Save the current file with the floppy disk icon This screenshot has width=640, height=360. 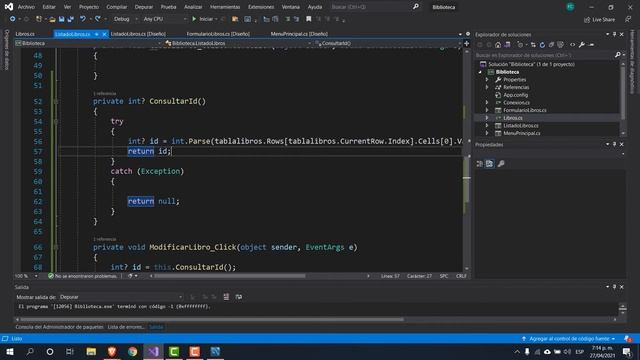pyautogui.click(x=61, y=19)
